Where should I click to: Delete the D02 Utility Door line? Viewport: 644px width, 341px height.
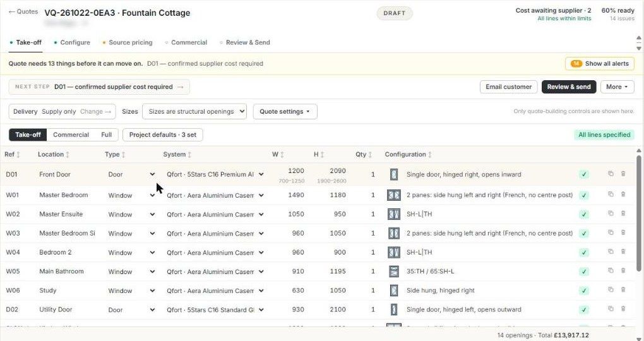(623, 309)
